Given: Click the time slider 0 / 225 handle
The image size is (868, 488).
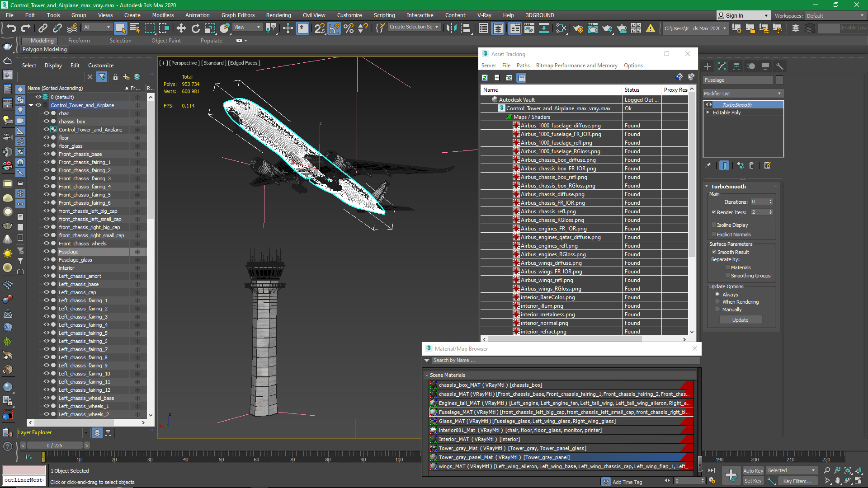Looking at the screenshot, I should 54,446.
